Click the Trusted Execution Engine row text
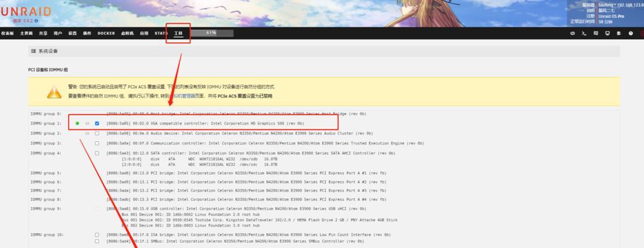The height and width of the screenshot is (248, 644). (x=266, y=143)
